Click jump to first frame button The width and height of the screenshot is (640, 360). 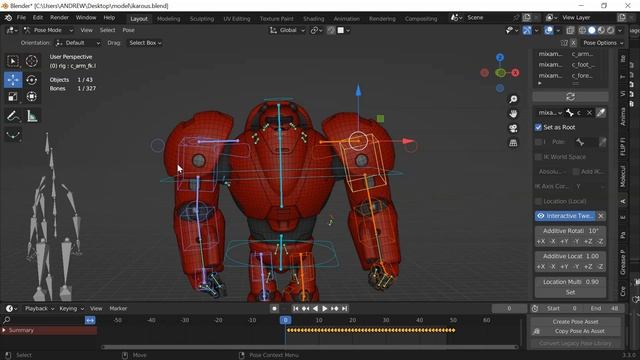click(296, 309)
